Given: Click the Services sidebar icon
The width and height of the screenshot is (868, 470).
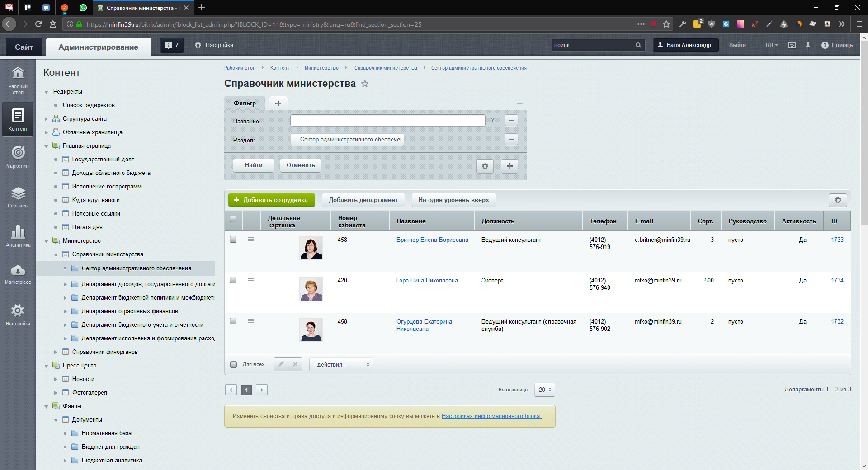Looking at the screenshot, I should 18,197.
